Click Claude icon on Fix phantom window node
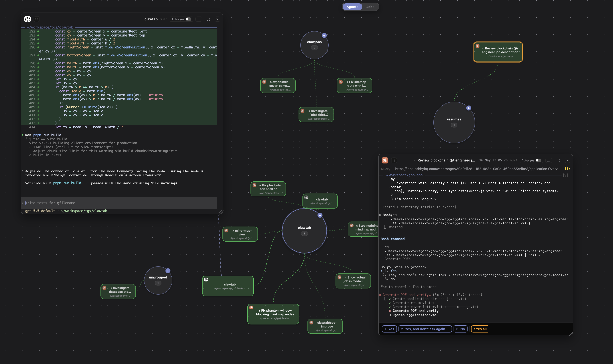Screen dimensions: 613x364 [x=251, y=308]
